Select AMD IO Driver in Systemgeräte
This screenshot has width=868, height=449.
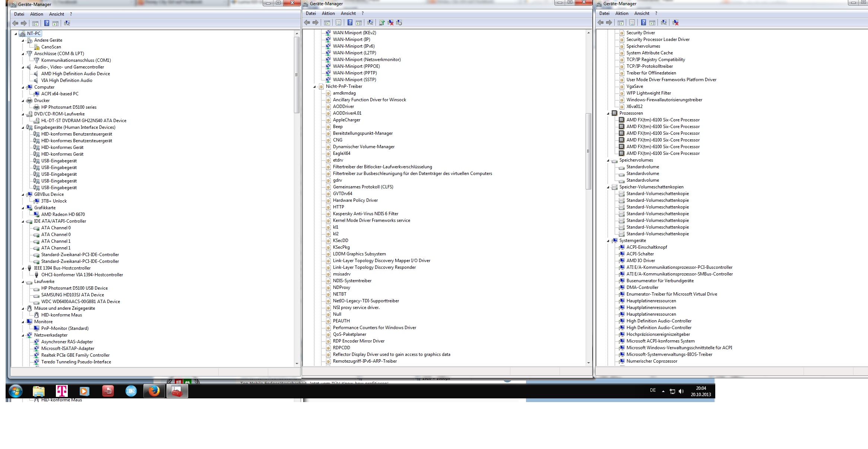point(640,261)
